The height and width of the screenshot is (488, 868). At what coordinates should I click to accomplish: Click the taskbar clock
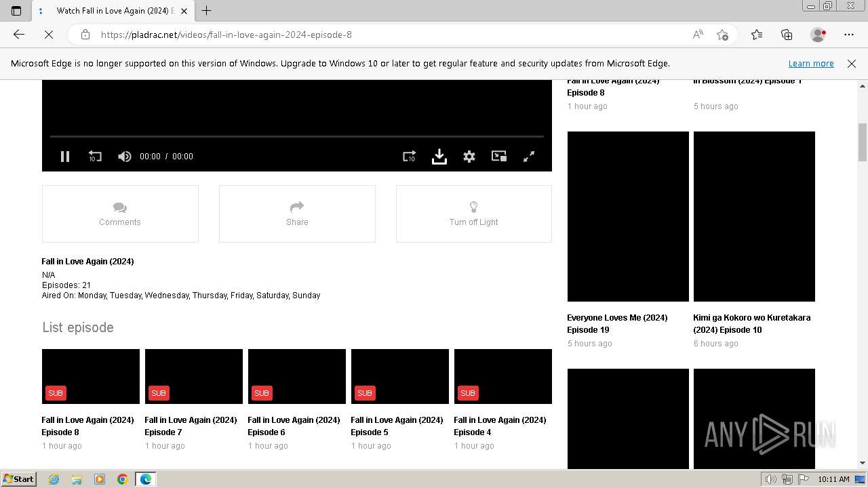(x=833, y=479)
